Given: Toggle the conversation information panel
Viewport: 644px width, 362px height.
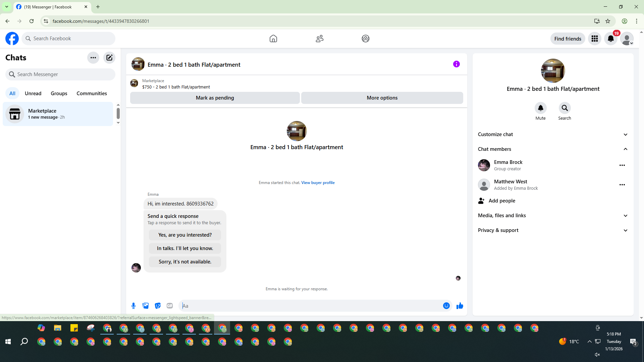Looking at the screenshot, I should pyautogui.click(x=456, y=64).
